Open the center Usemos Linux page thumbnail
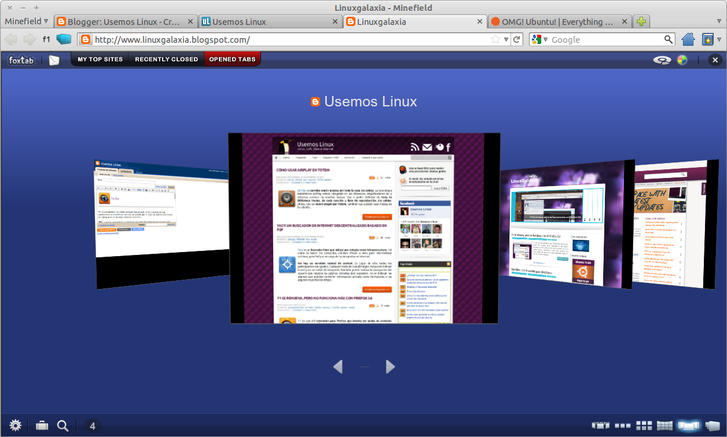Screen dimensions: 727x437 click(364, 228)
